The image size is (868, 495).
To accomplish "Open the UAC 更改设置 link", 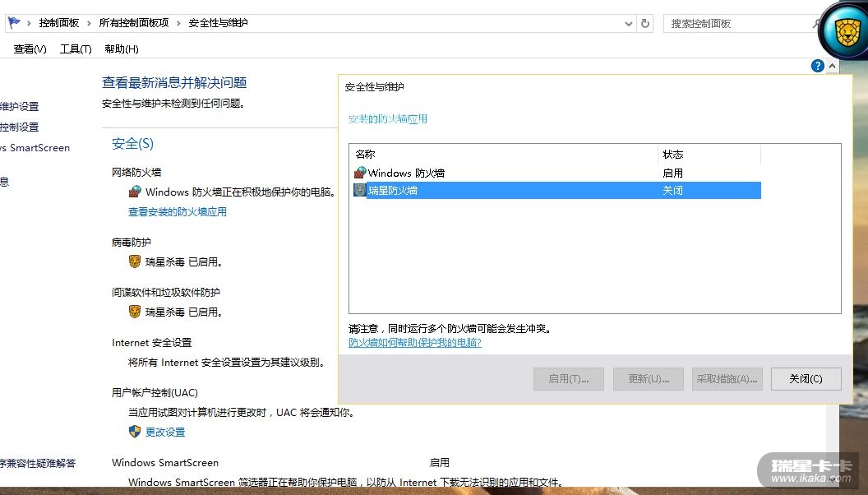I will pos(165,433).
